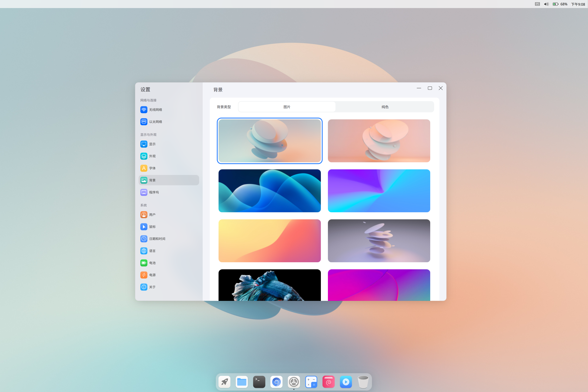Open the Dock (程序坞) settings icon
588x392 pixels.
click(144, 192)
